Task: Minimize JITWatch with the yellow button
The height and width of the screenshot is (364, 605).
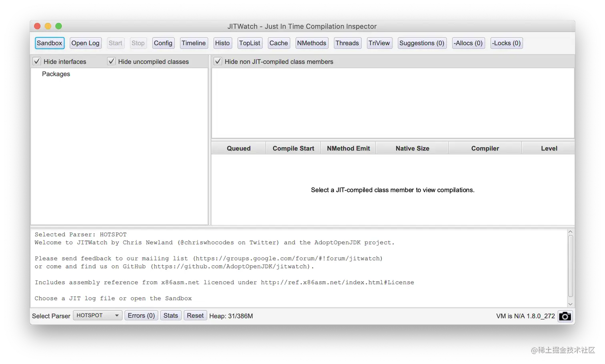Action: click(48, 26)
